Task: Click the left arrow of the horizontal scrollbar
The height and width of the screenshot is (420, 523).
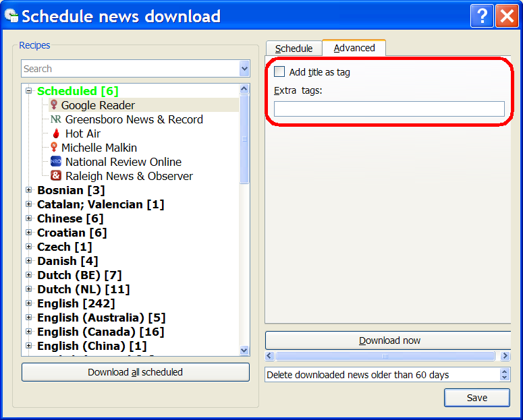Action: tap(270, 356)
